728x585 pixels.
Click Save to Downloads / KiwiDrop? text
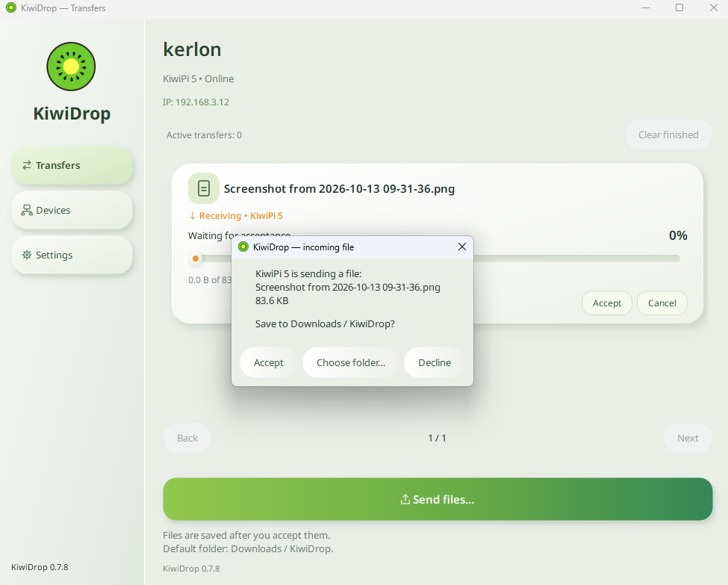pos(325,324)
